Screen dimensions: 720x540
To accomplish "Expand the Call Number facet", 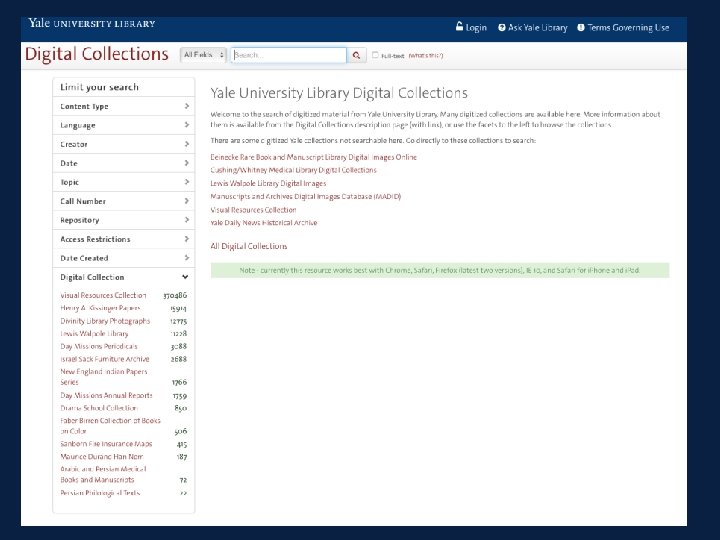I will click(x=124, y=201).
